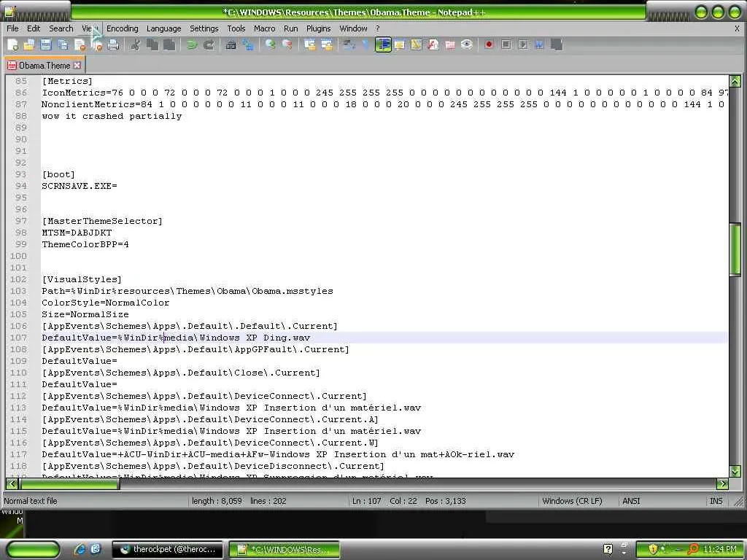Toggle the highlighted Indent Guide button
747x560 pixels.
382,44
